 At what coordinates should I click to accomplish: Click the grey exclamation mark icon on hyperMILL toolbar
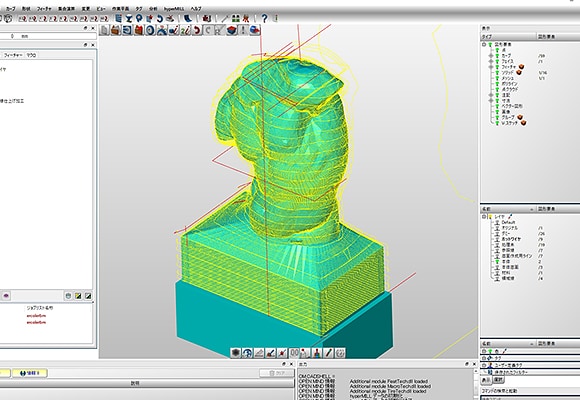click(243, 30)
